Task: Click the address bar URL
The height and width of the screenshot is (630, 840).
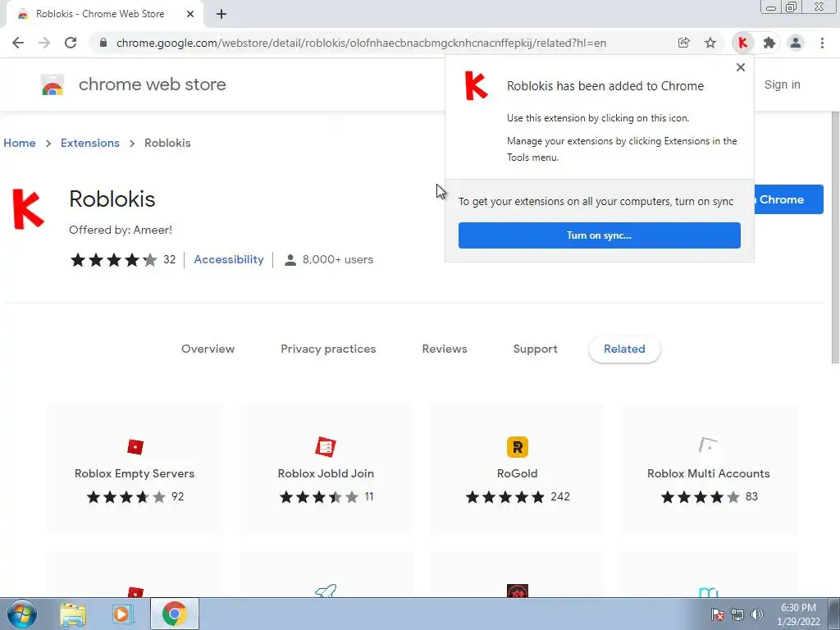Action: pos(361,43)
